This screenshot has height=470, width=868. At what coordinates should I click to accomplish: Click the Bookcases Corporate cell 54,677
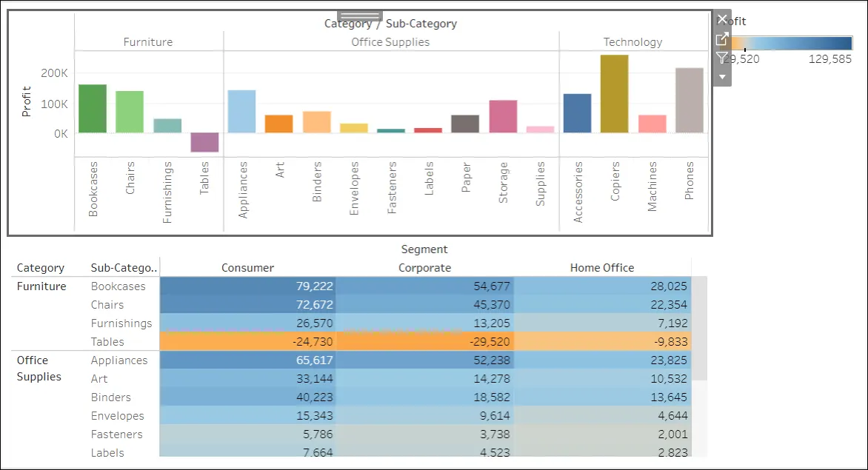424,286
